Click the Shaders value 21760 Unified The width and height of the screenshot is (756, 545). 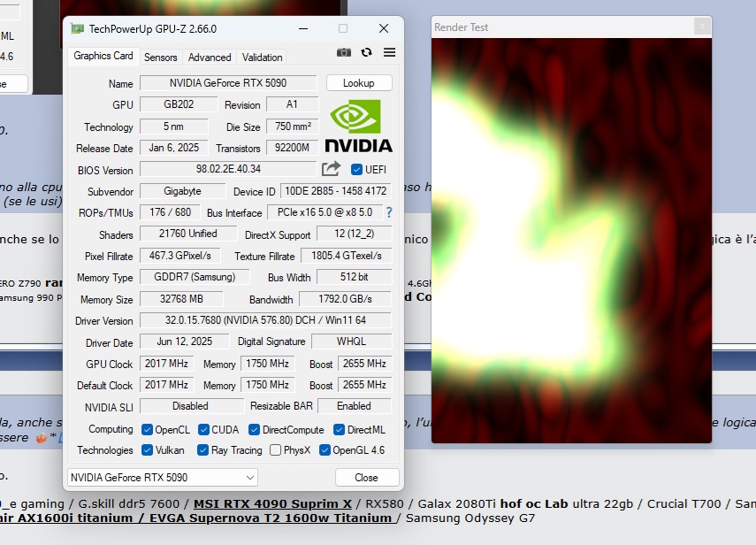point(188,234)
